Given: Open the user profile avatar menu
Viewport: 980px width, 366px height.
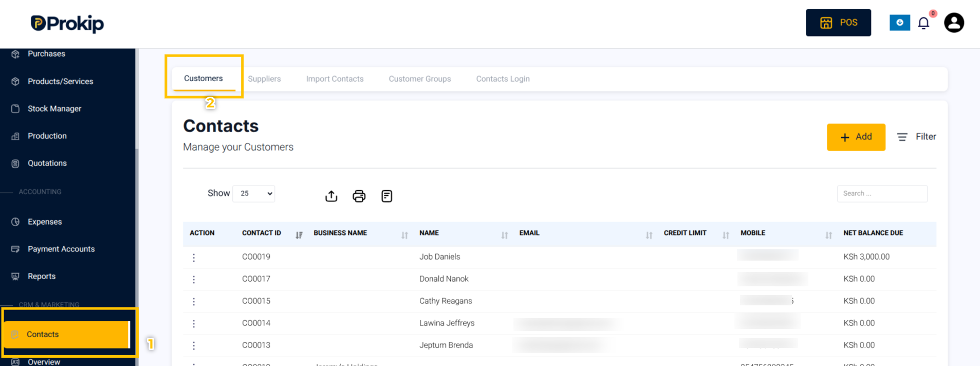Looking at the screenshot, I should [x=954, y=23].
